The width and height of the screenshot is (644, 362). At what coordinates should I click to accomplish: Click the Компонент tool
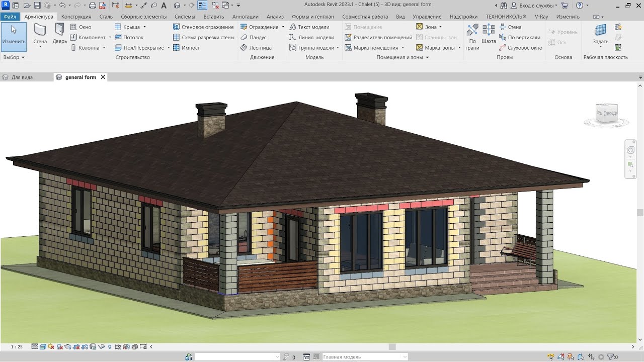(88, 37)
